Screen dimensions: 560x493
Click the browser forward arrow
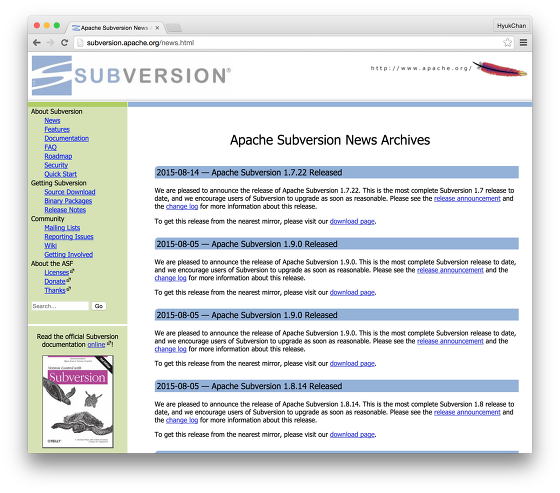(50, 43)
